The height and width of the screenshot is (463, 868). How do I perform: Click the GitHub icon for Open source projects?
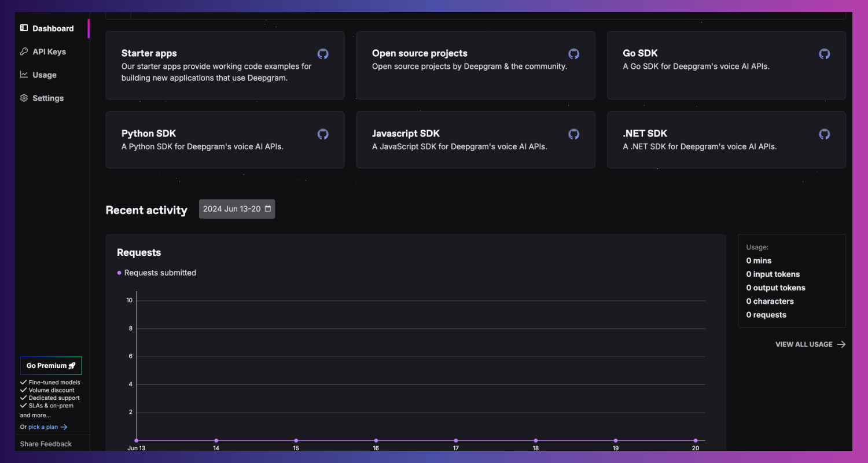pyautogui.click(x=573, y=53)
